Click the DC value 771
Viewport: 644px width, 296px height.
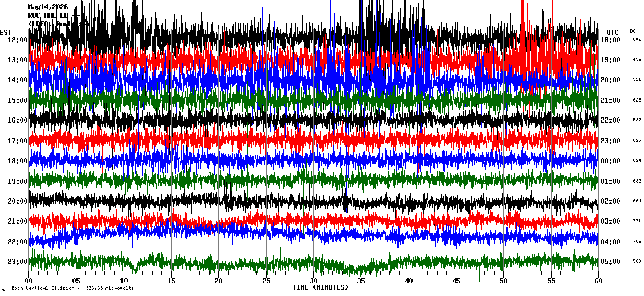[x=637, y=221]
